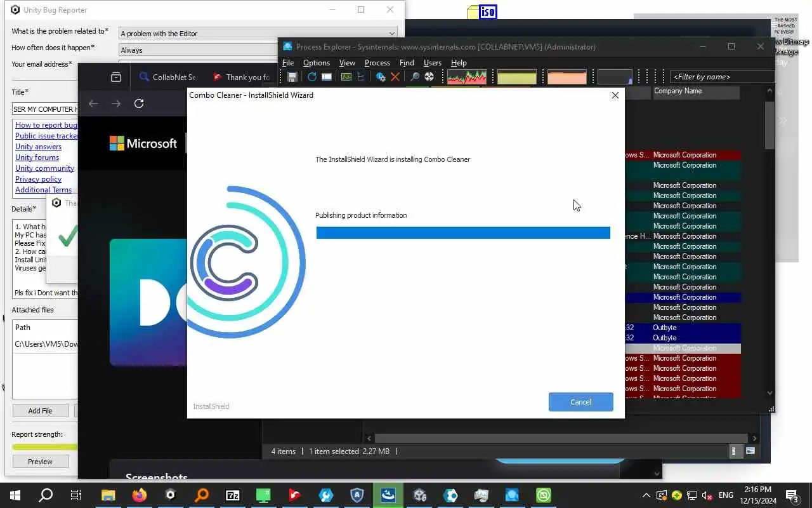The width and height of the screenshot is (812, 508).
Task: Click Preview in Unity Bug Reporter
Action: [40, 462]
